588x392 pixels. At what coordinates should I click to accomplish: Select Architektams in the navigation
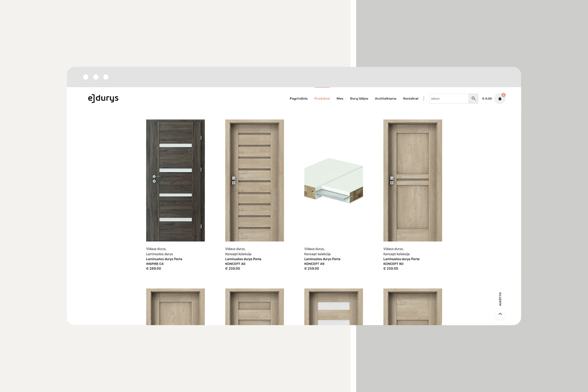tap(386, 99)
